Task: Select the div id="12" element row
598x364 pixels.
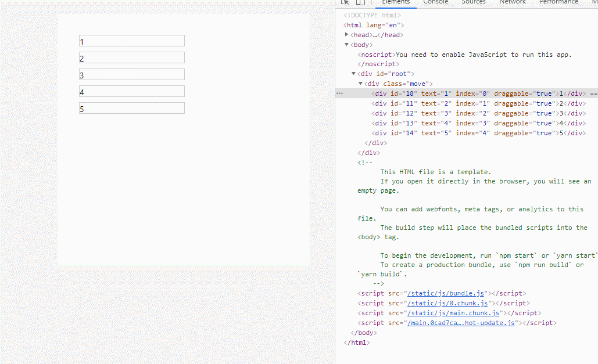Action: click(x=479, y=113)
